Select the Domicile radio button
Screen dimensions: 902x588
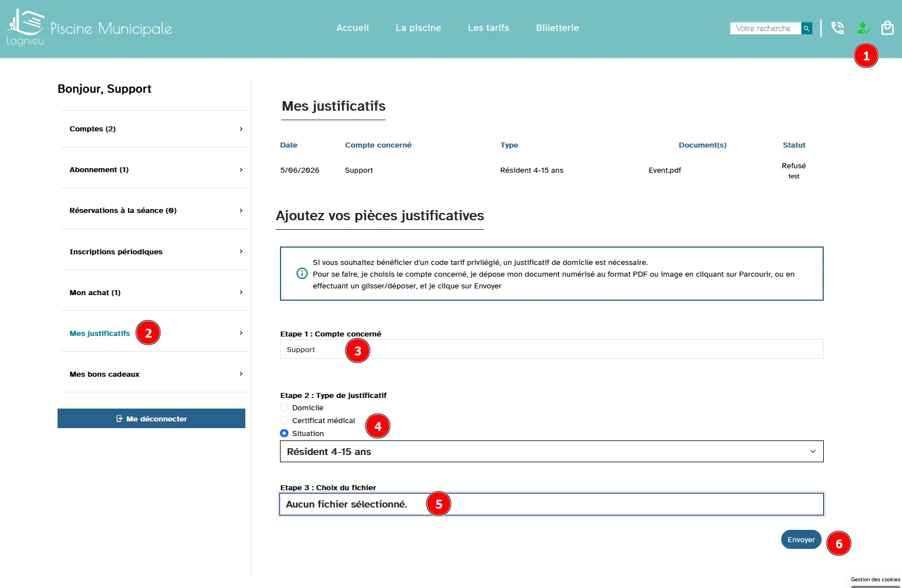pos(284,407)
